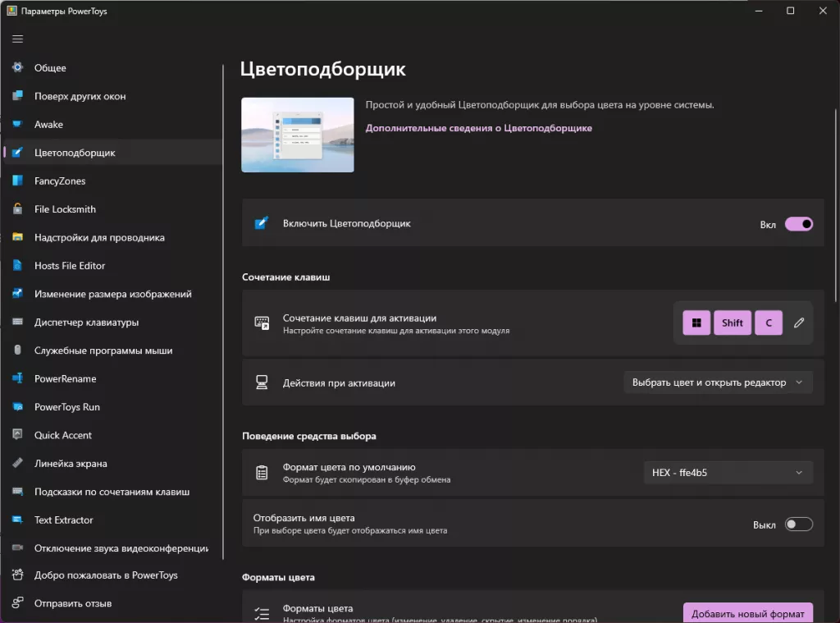
Task: Click the PowerRename sidebar icon
Action: 18,379
